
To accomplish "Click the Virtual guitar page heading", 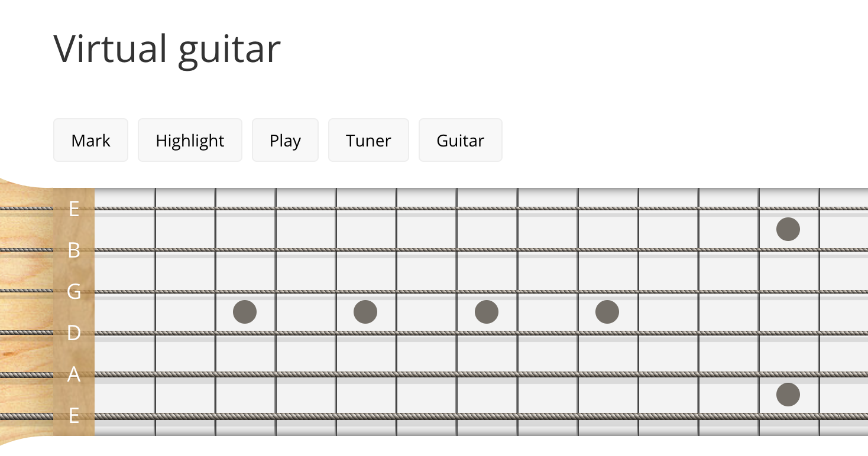I will pyautogui.click(x=167, y=48).
